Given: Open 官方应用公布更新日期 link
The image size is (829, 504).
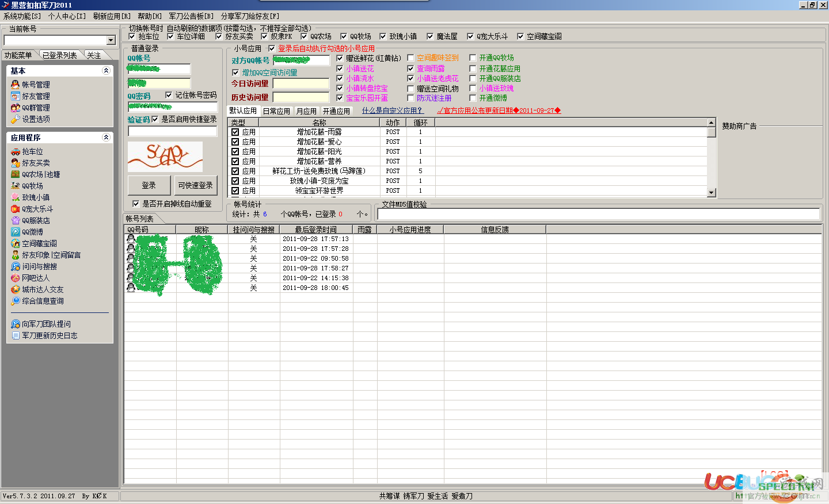Looking at the screenshot, I should point(499,110).
